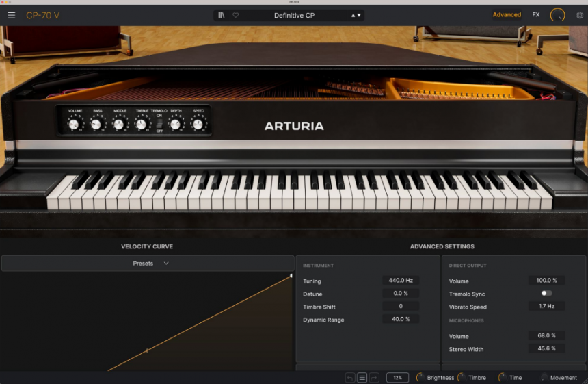Click the Dynamic Range label
Screen dimensions: 588x384
click(x=323, y=320)
